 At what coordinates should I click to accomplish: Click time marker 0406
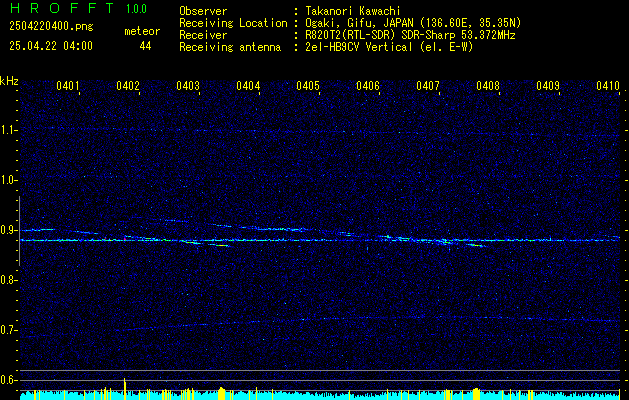point(368,86)
